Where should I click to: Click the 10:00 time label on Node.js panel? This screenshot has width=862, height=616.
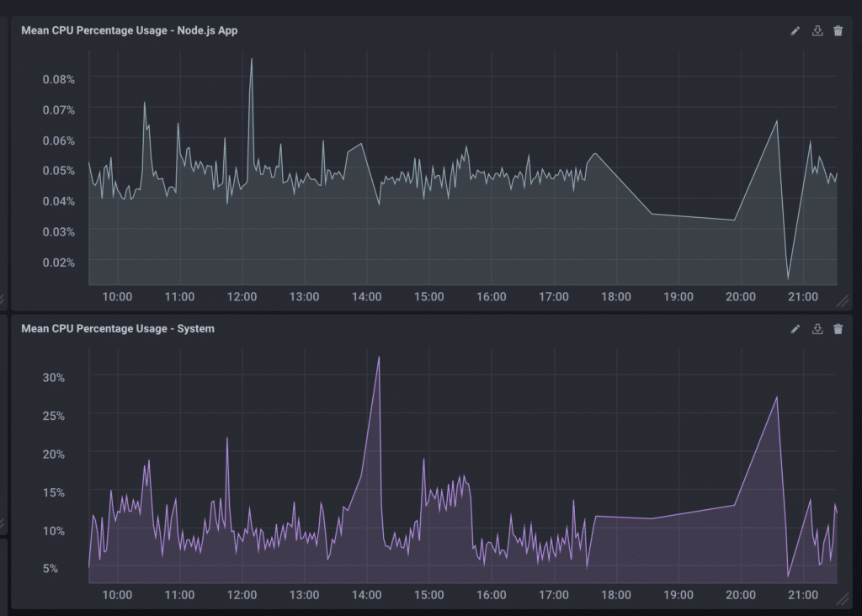[117, 297]
